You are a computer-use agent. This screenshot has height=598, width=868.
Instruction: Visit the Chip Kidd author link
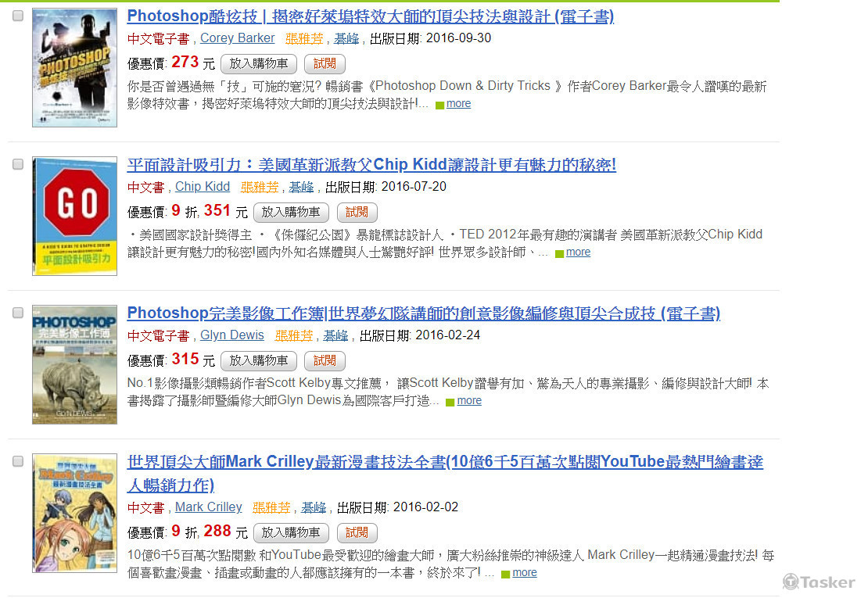[x=203, y=186]
